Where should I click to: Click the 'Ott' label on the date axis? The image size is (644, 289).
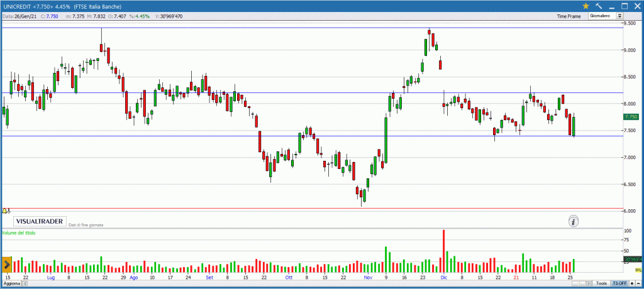pos(289,278)
